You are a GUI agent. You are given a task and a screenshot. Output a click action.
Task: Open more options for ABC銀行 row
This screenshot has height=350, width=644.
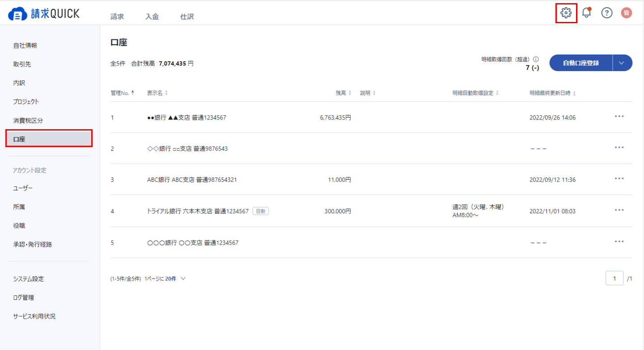click(x=619, y=179)
